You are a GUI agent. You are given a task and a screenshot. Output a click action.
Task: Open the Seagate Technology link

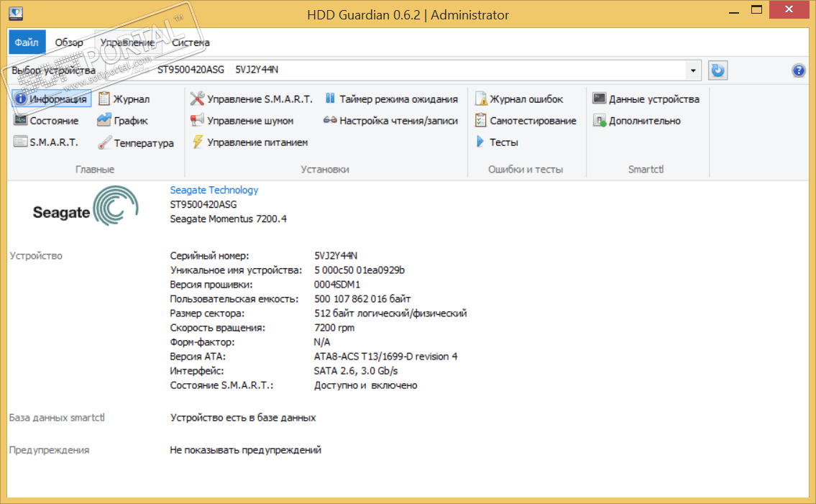(214, 190)
